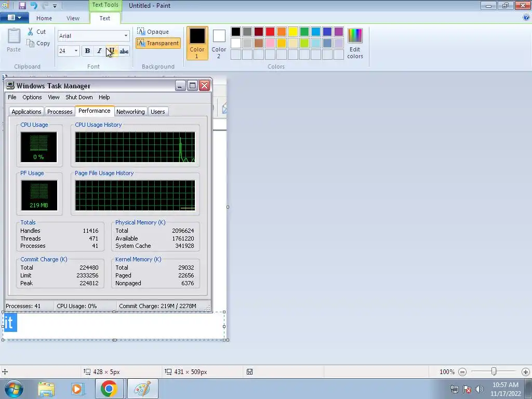Screen dimensions: 532x399
Task: Click the Text Tools contextual tab header
Action: [x=105, y=5]
